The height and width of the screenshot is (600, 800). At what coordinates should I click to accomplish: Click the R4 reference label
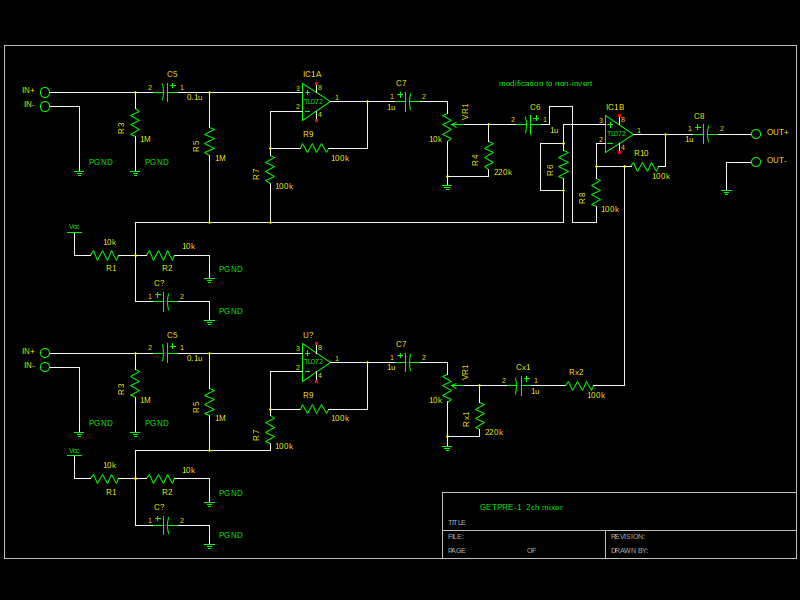tap(476, 160)
